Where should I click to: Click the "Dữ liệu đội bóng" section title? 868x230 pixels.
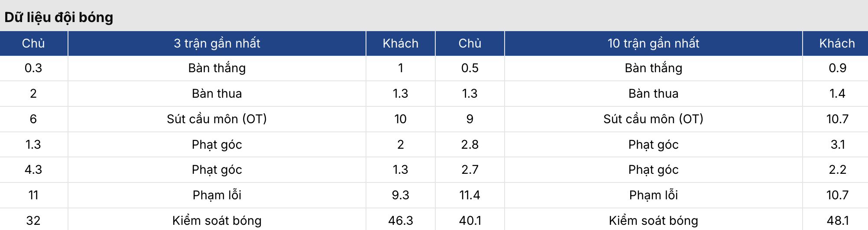(x=59, y=17)
